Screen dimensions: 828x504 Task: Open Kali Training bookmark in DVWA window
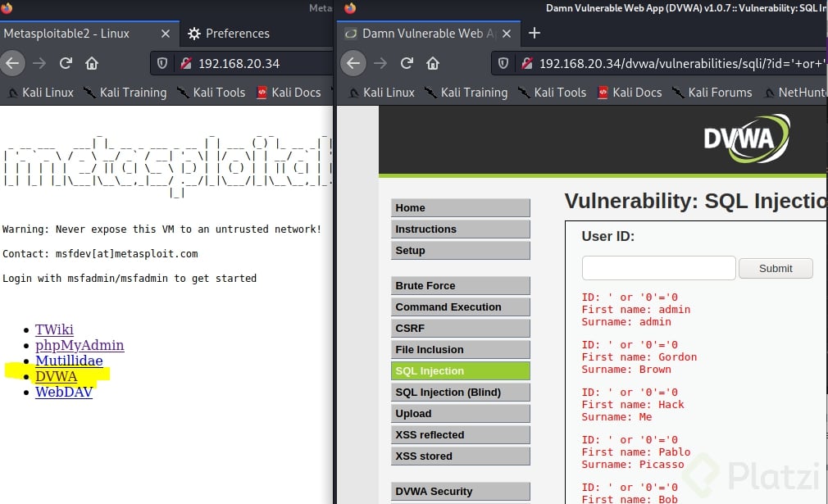pyautogui.click(x=466, y=93)
